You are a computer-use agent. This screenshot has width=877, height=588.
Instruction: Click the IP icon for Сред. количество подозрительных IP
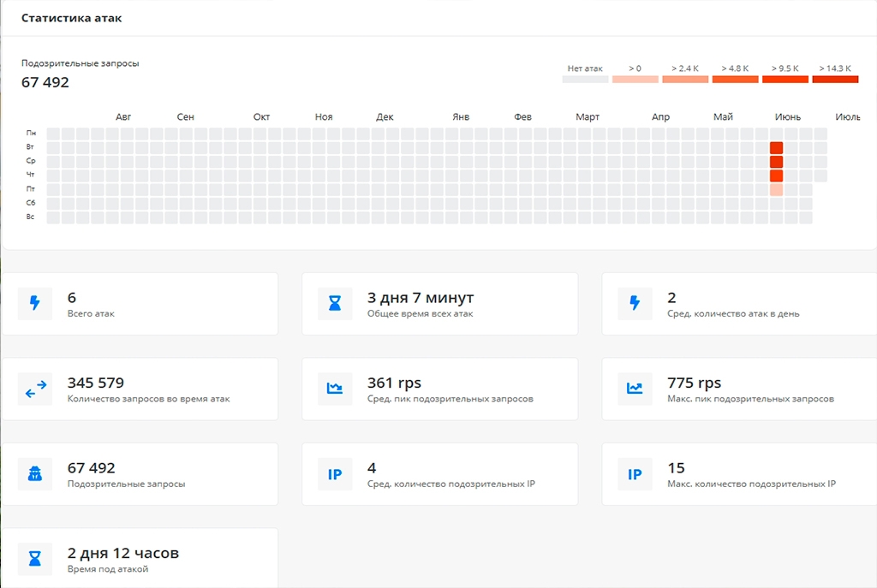click(335, 474)
